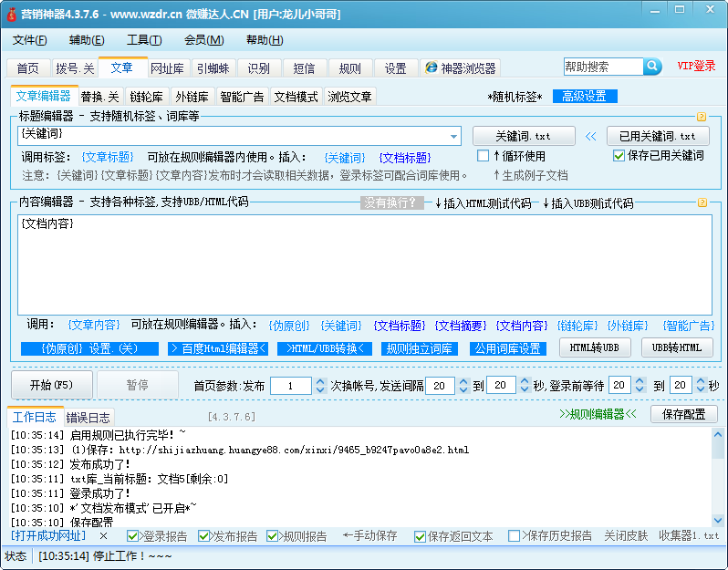This screenshot has width=728, height=570.
Task: Uncheck 保存已用关键词 checkbox
Action: point(619,156)
